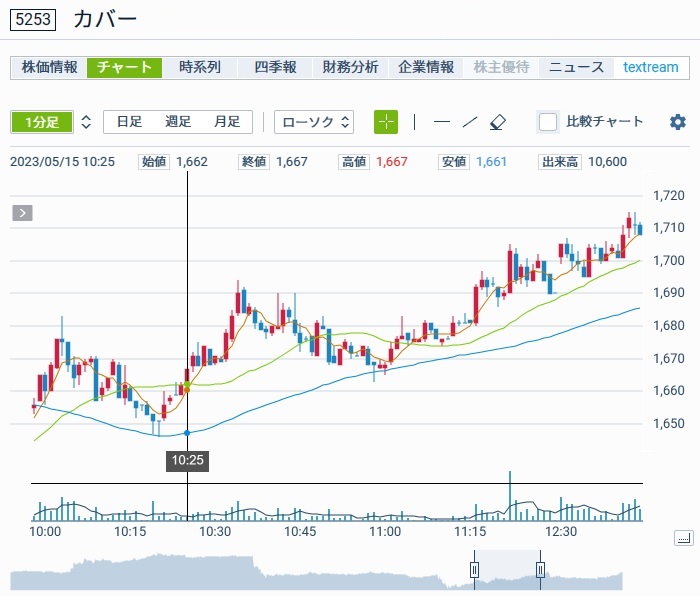Open the 株価情報 tab
The width and height of the screenshot is (700, 596).
coord(49,67)
